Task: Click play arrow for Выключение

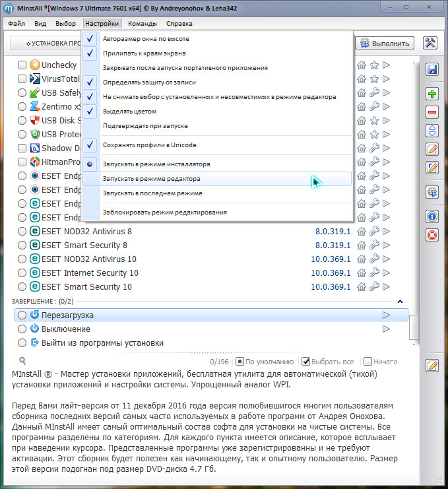Action: coord(386,329)
